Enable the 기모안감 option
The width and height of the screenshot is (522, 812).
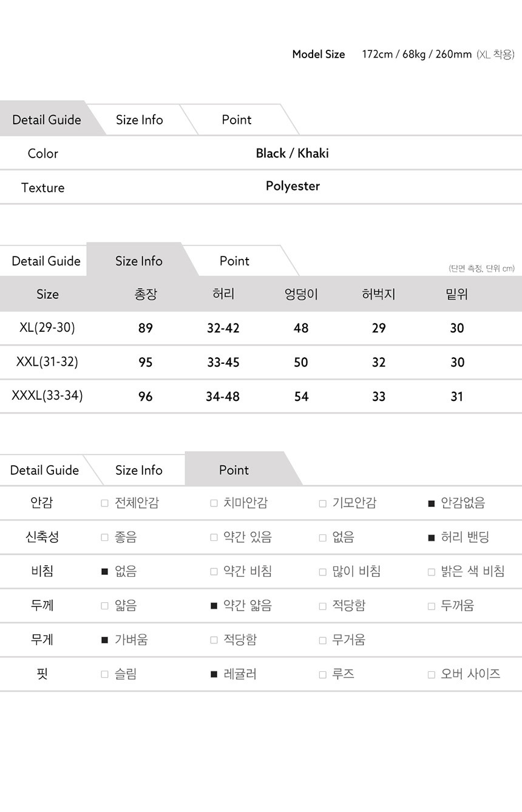[x=323, y=503]
